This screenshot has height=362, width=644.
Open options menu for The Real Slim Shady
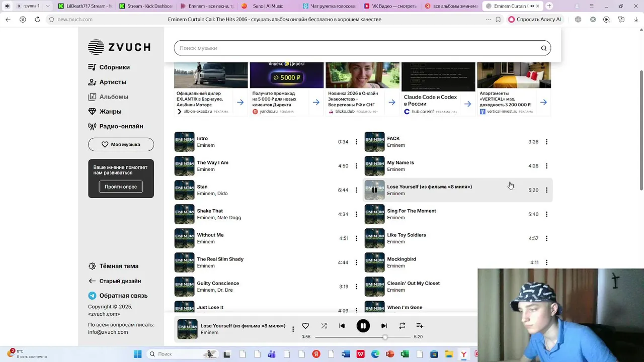(356, 262)
